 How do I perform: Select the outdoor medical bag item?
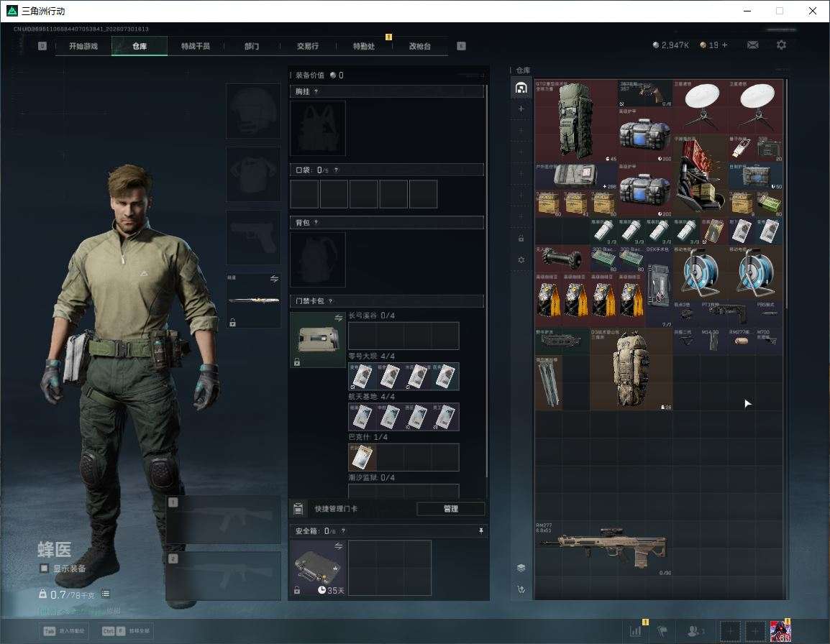(576, 176)
